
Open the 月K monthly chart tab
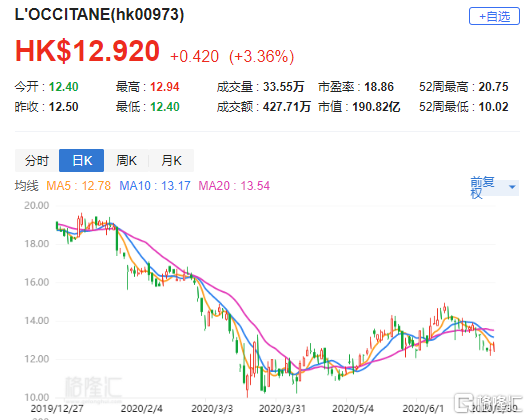(171, 161)
